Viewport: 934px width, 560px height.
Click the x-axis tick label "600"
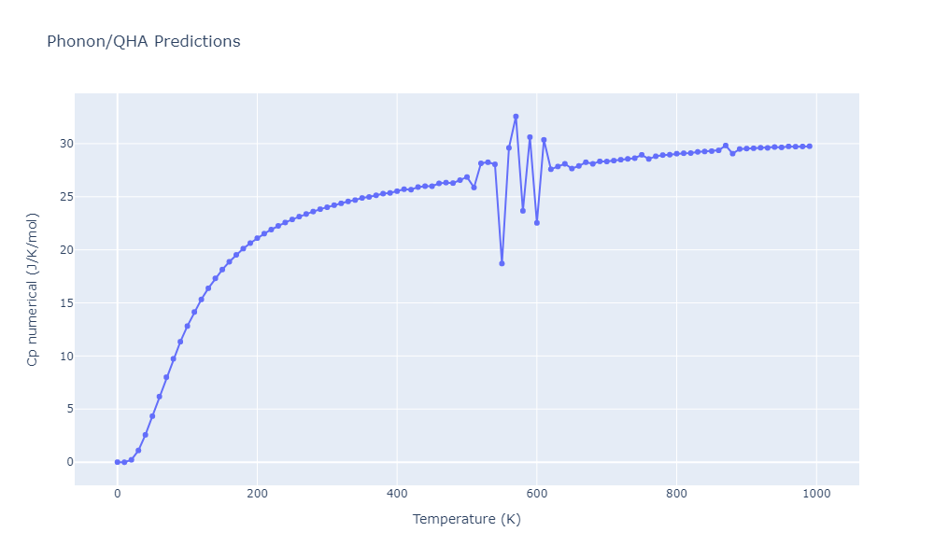click(537, 493)
